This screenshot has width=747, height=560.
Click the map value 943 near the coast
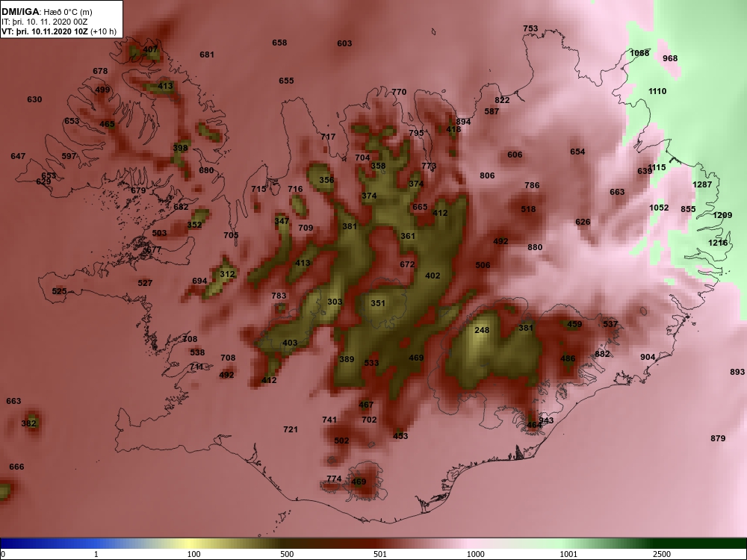[547, 420]
